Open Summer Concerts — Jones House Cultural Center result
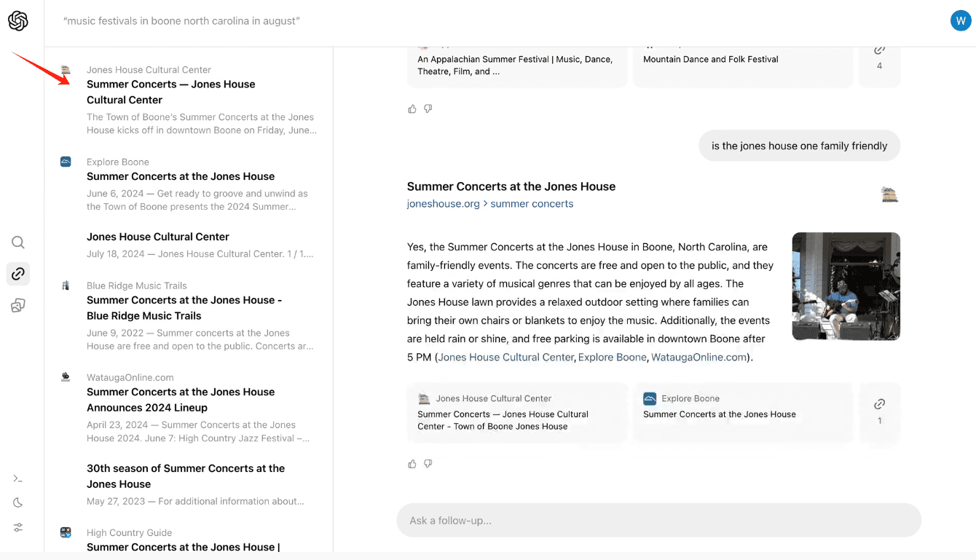Screen dimensions: 976x560 pyautogui.click(x=171, y=92)
